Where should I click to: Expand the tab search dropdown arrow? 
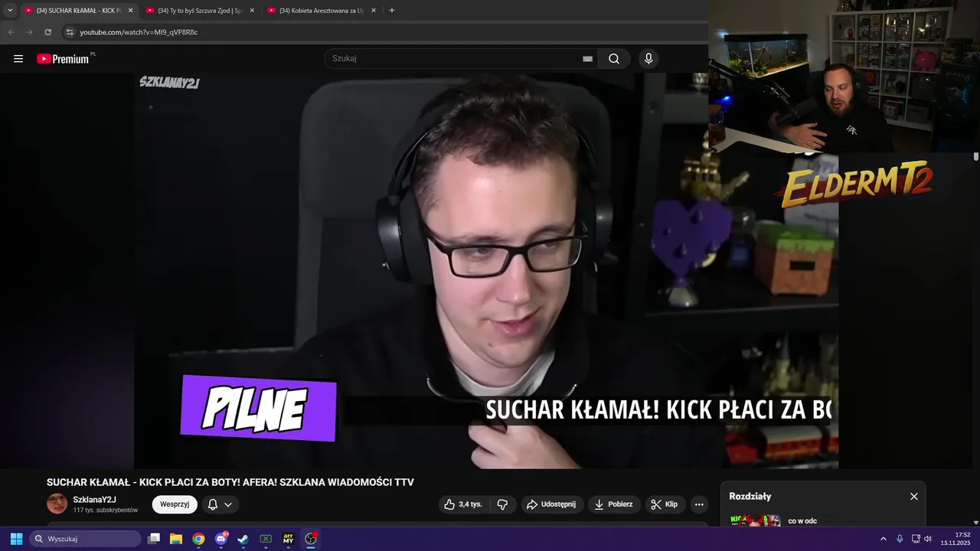tap(10, 11)
